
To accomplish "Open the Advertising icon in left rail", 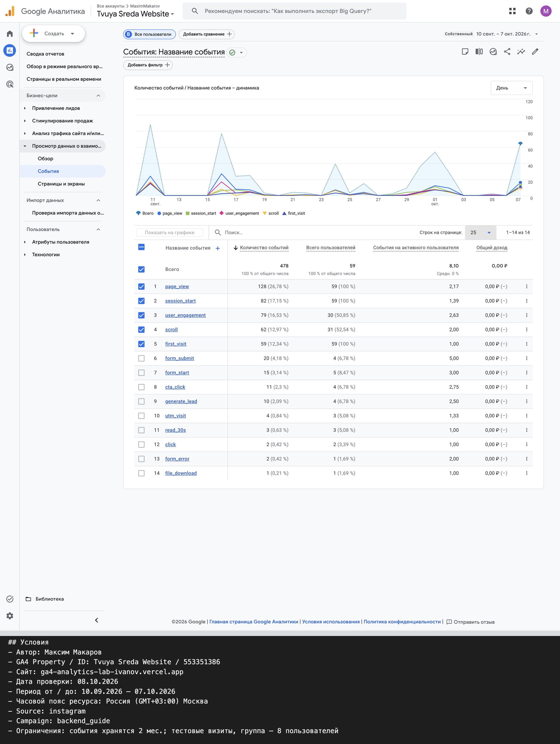I will 10,84.
